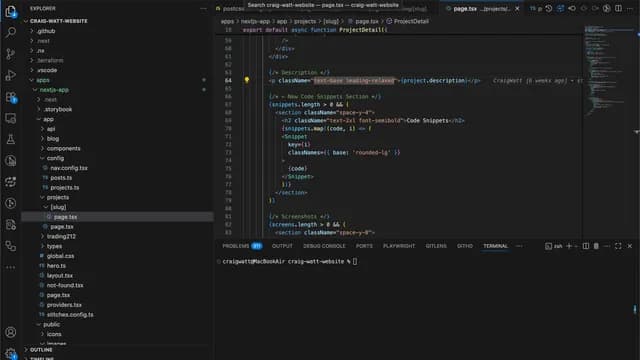Click the lightbulb code action icon
This screenshot has width=640, height=360.
click(x=247, y=80)
